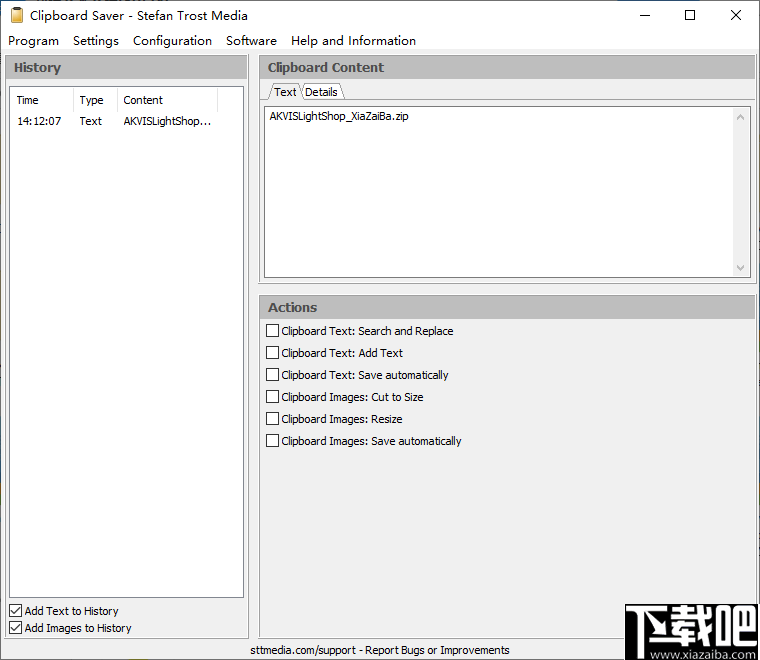Minimize the Clipboard Saver window
This screenshot has width=760, height=660.
click(645, 16)
